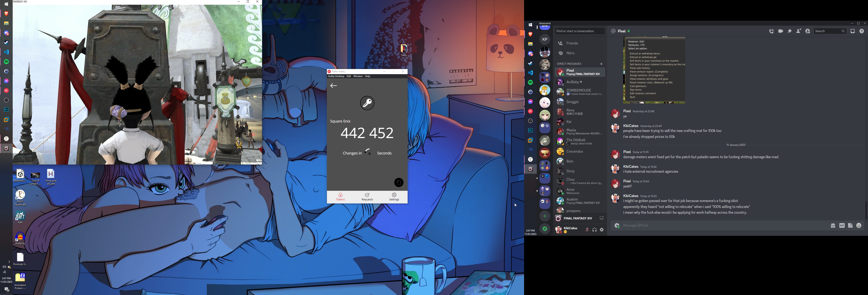Open Edit menu in Authy
Viewport: 868px width, 295px height.
tap(349, 76)
